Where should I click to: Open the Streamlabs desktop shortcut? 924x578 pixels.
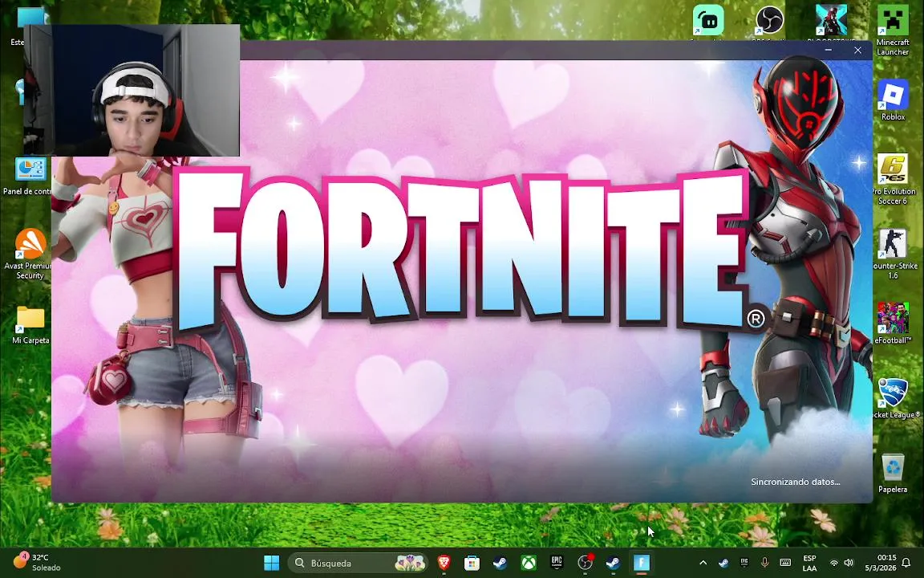707,22
